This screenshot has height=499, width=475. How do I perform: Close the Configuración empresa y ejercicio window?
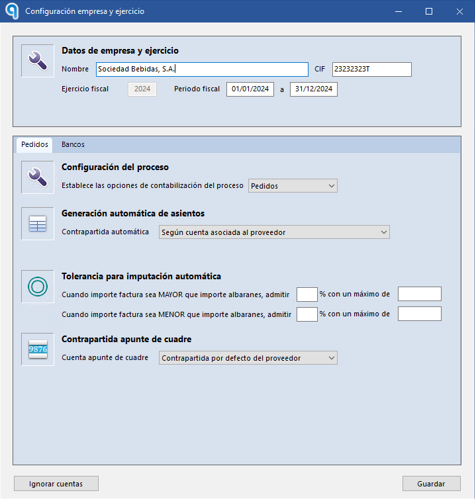(x=460, y=11)
